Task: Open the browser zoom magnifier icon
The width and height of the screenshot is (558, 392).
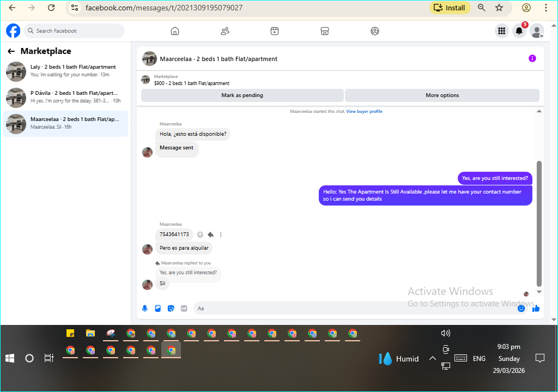Action: (482, 8)
